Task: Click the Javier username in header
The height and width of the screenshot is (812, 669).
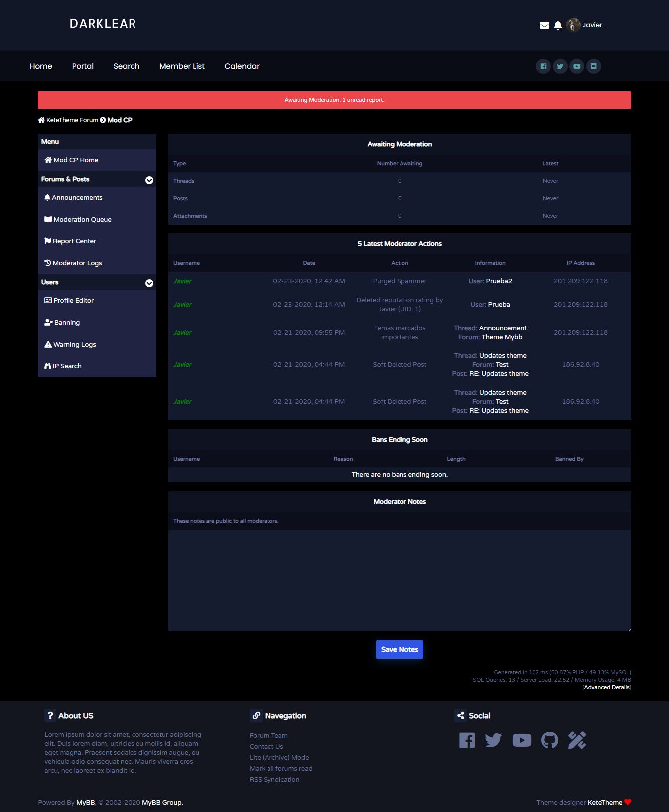Action: [x=592, y=25]
